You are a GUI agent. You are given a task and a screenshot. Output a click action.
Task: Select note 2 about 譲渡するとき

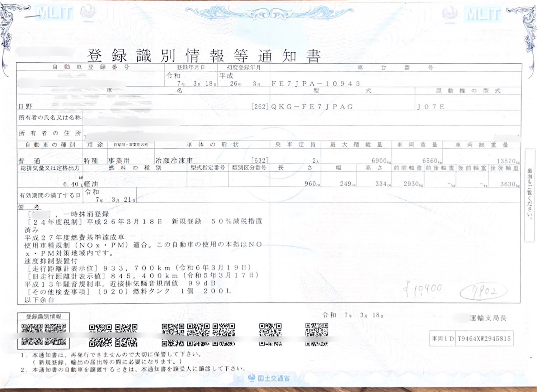coord(133,369)
